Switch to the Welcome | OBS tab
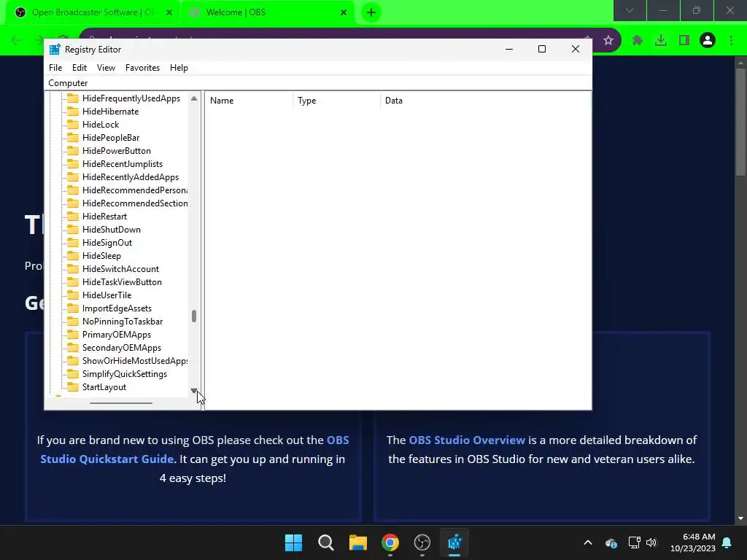 pos(267,12)
